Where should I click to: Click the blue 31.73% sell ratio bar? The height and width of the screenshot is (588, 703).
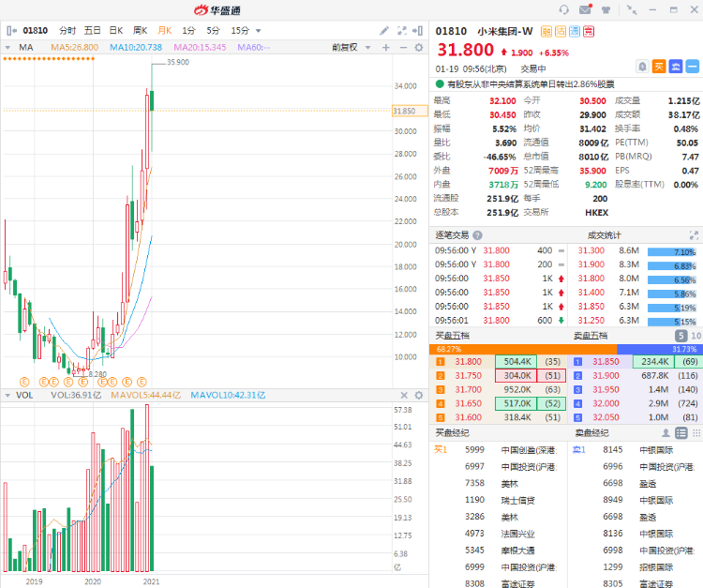(660, 349)
